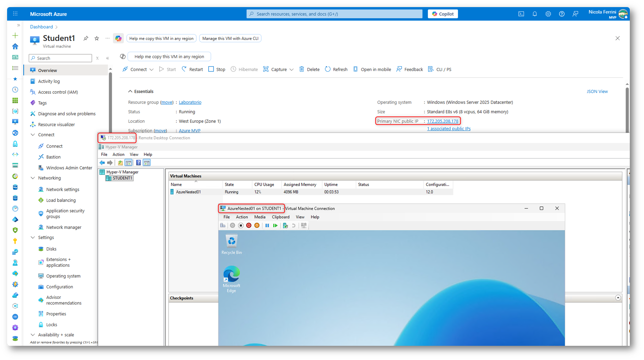Open the 172.205.208.178 public IP link

coord(443,121)
